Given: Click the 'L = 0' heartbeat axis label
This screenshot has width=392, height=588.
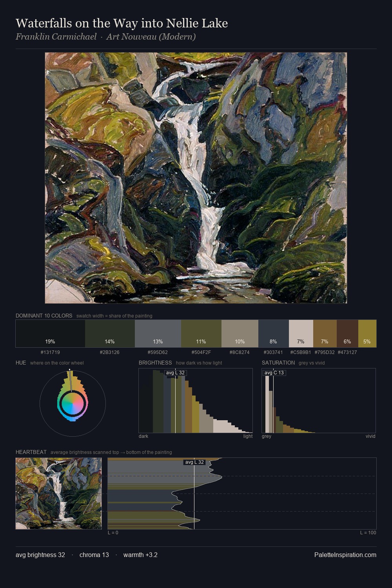Looking at the screenshot, I should pos(113,532).
